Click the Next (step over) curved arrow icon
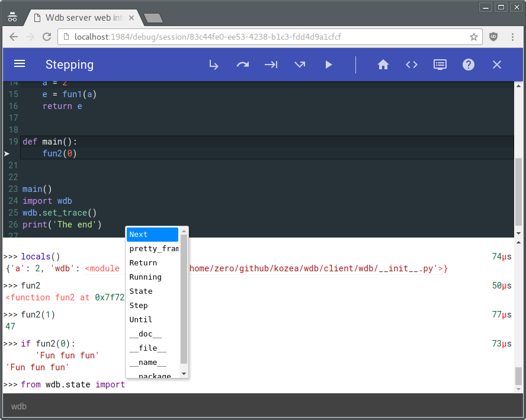Image resolution: width=526 pixels, height=420 pixels. [242, 65]
